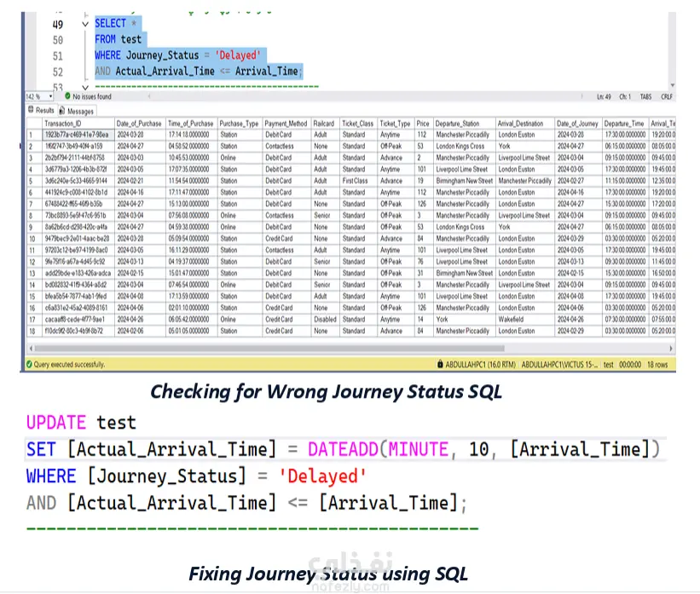700x594 pixels.
Task: Switch to the Messages tab
Action: (77, 111)
